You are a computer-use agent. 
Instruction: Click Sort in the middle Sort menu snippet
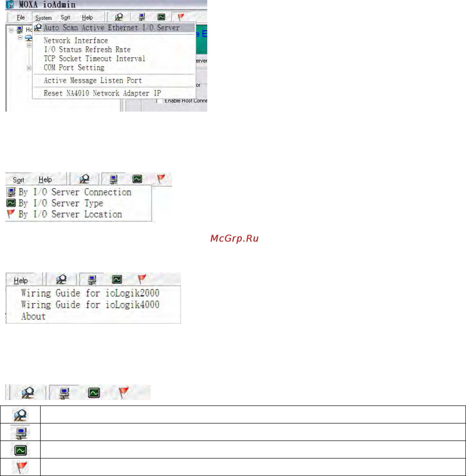(x=18, y=180)
